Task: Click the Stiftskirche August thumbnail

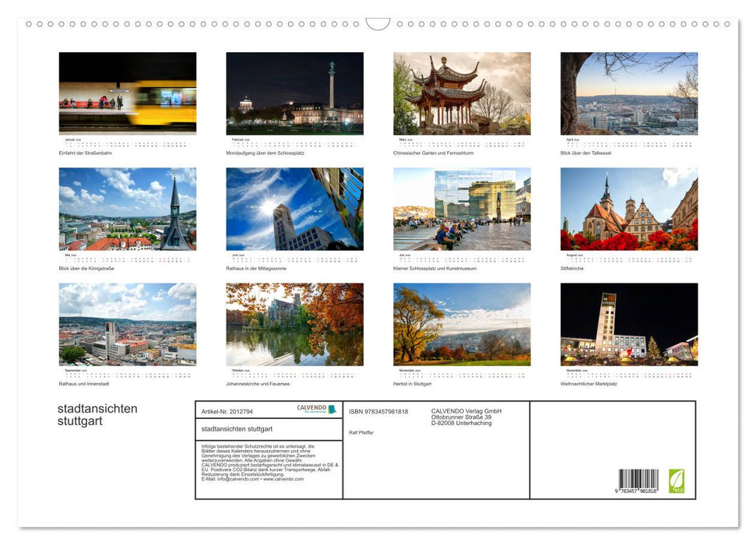Action: 629,209
